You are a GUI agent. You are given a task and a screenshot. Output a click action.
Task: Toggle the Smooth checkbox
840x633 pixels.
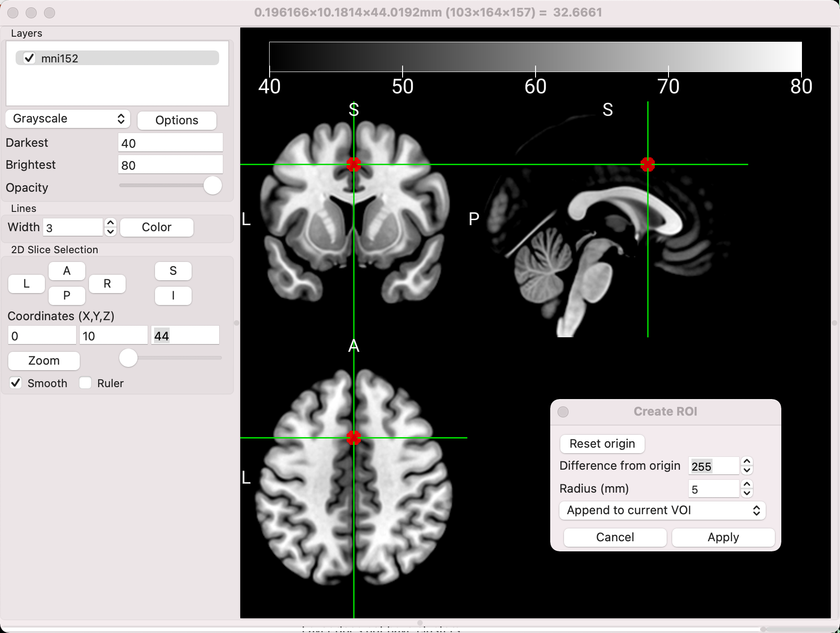coord(16,383)
